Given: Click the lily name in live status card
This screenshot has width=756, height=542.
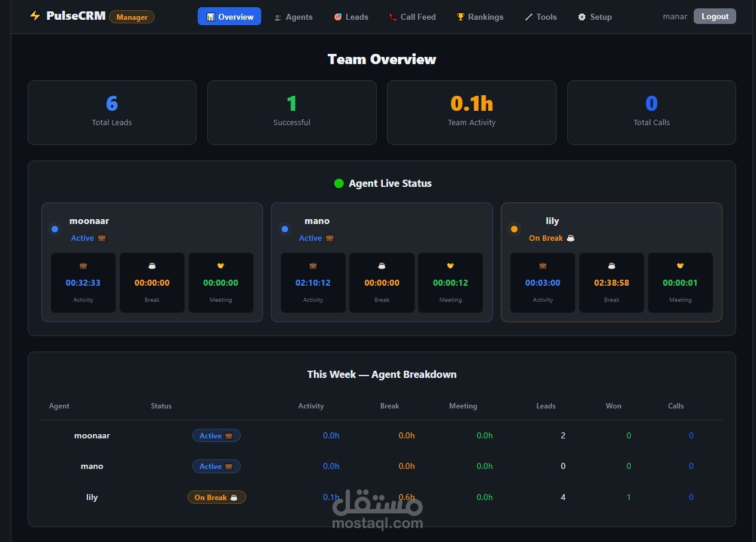Looking at the screenshot, I should click(x=552, y=221).
